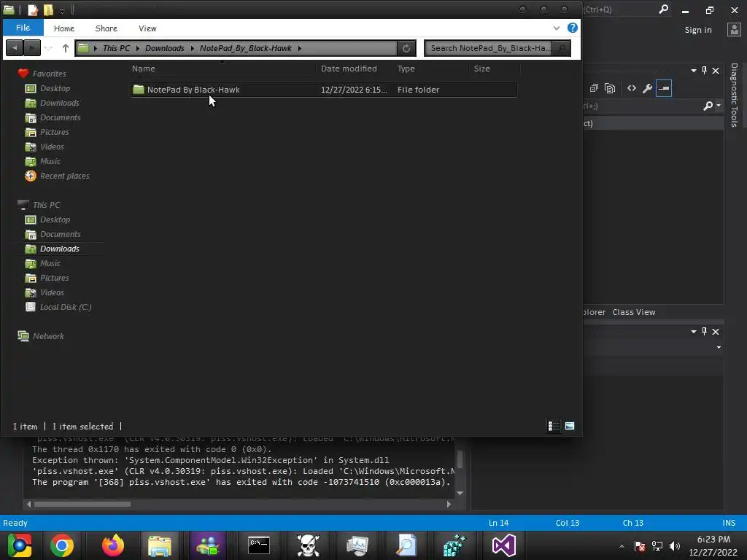Open Documents under Favorites

coord(60,117)
